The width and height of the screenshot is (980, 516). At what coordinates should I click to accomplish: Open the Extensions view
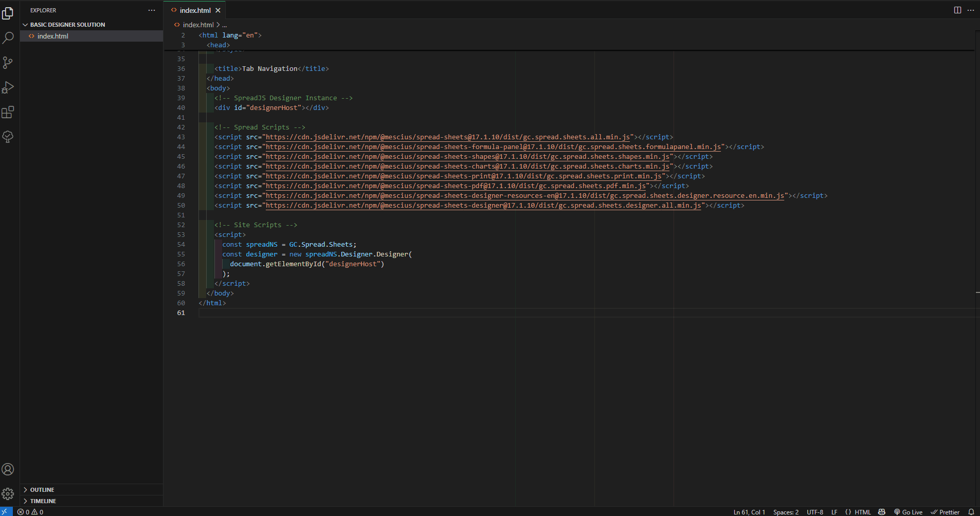(8, 112)
